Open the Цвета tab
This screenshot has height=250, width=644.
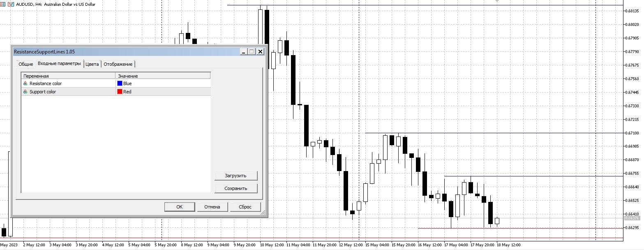[92, 64]
